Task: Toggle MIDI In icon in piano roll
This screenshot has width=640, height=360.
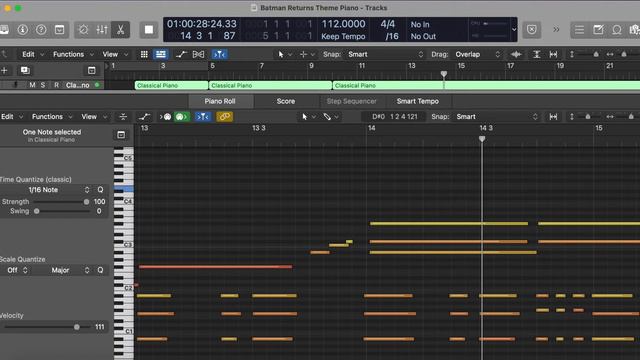Action: [x=165, y=117]
